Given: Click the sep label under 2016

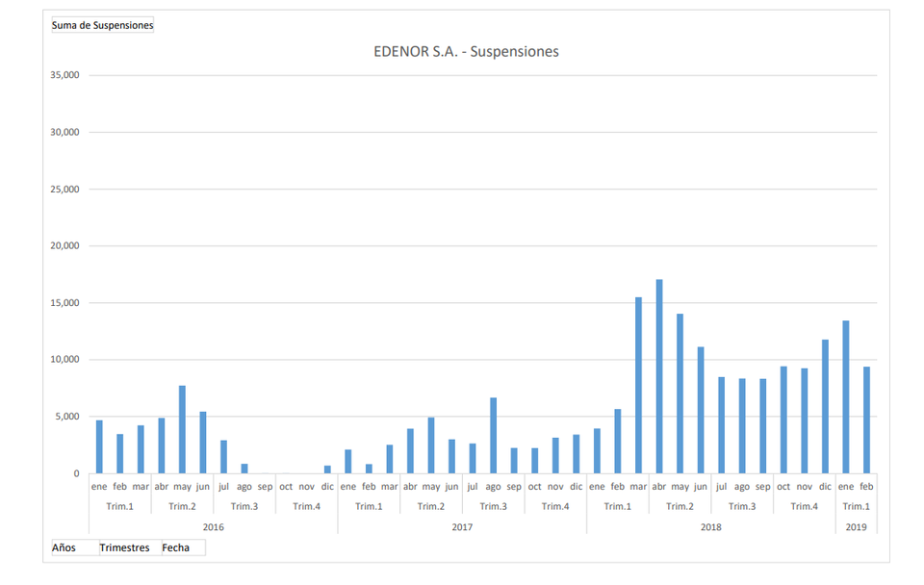Looking at the screenshot, I should point(266,487).
